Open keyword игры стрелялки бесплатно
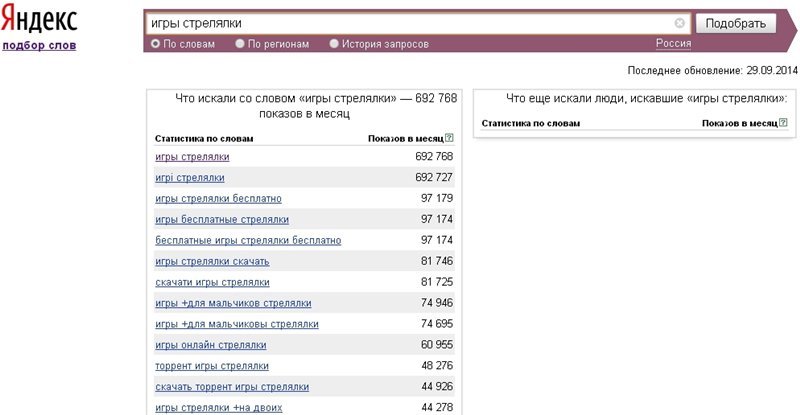Screen dimensions: 800x415 [x=218, y=199]
